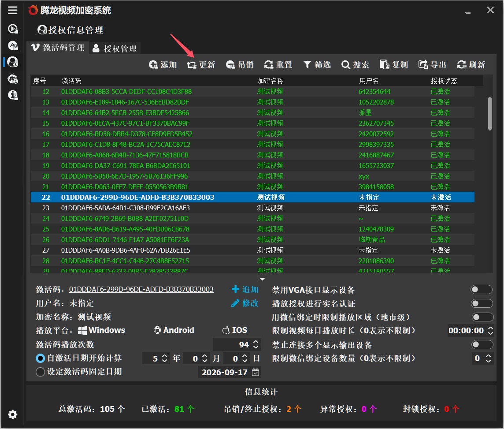Click the 吊销 toolbar button
This screenshot has width=504, height=429.
coord(240,65)
